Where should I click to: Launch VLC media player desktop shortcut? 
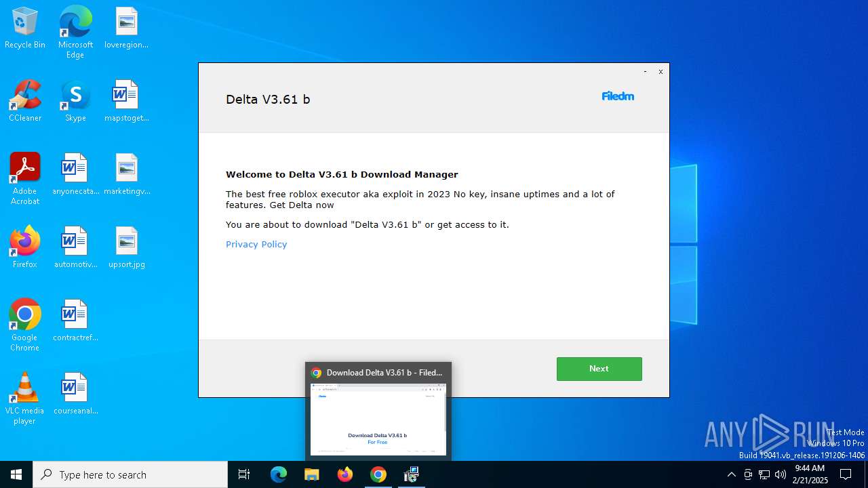coord(25,399)
